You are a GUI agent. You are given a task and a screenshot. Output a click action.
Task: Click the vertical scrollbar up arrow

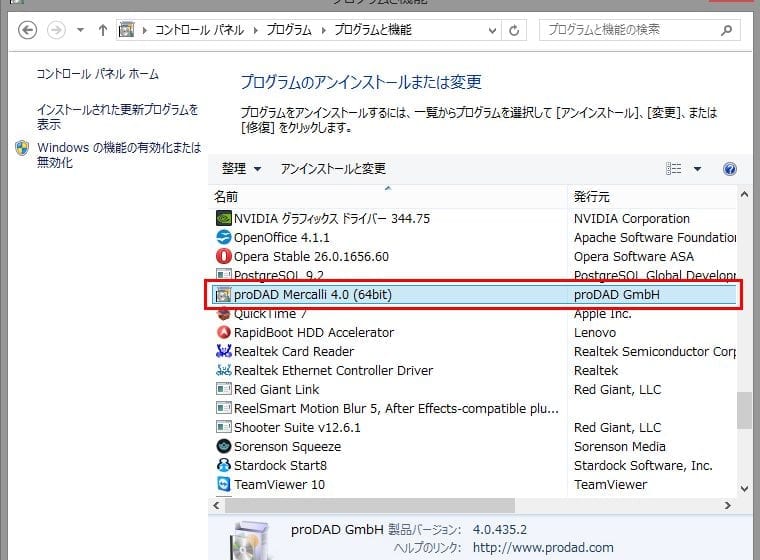click(x=744, y=194)
